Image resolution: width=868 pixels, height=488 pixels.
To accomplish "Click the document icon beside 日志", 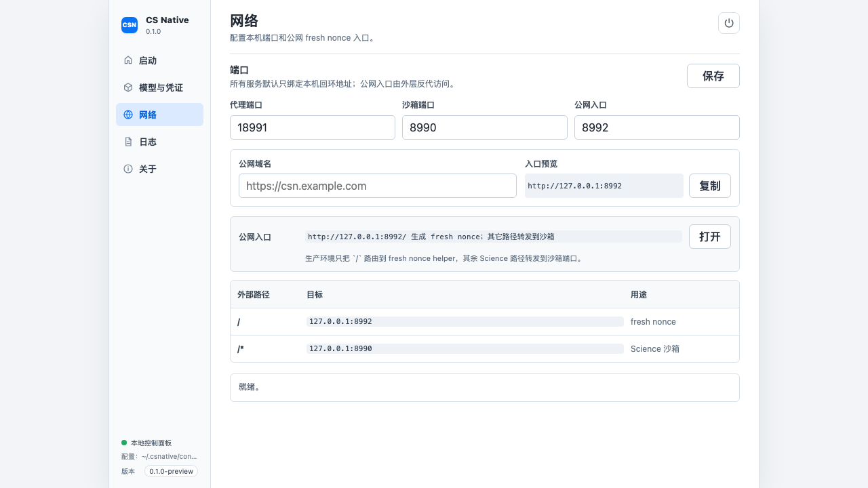I will [128, 142].
